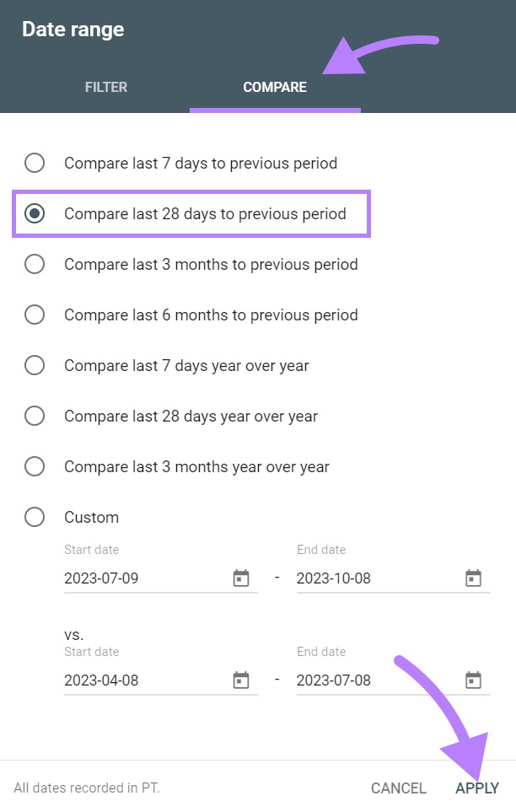
Task: Choose Compare last 3 months to previous period
Action: pyautogui.click(x=35, y=265)
